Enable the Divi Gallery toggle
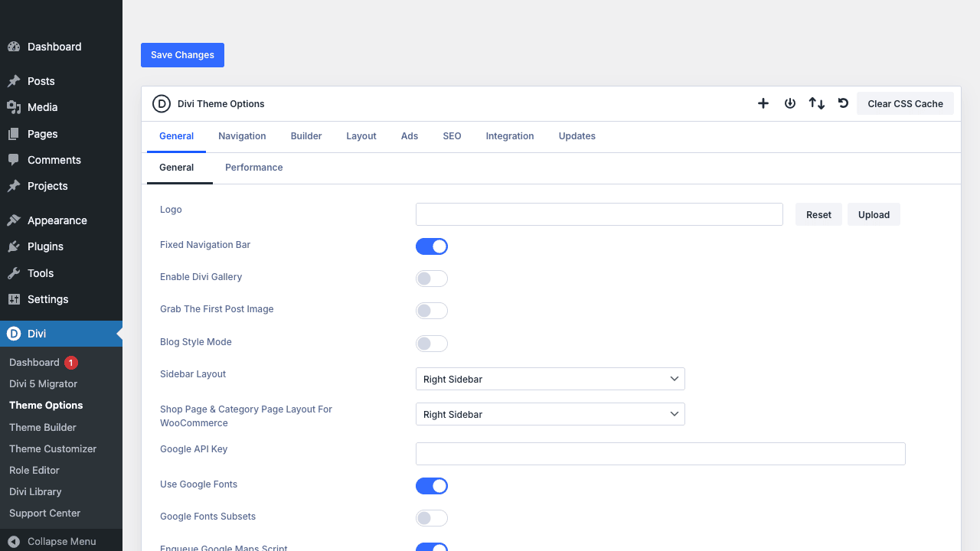 432,279
